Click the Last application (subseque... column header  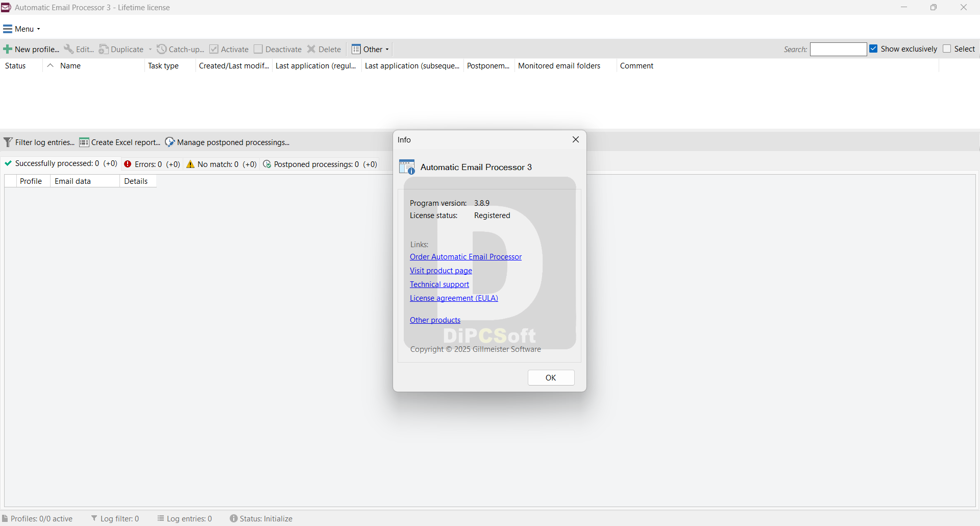[412, 65]
